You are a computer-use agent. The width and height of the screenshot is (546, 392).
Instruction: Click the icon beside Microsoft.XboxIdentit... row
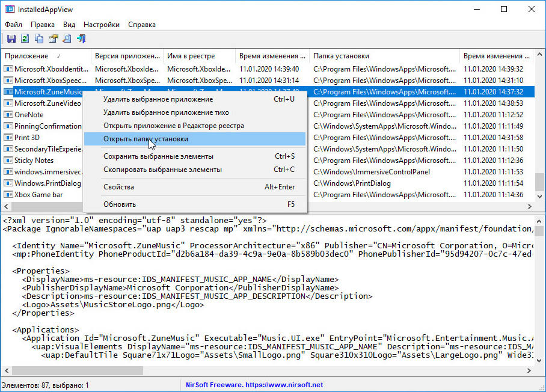click(8, 69)
